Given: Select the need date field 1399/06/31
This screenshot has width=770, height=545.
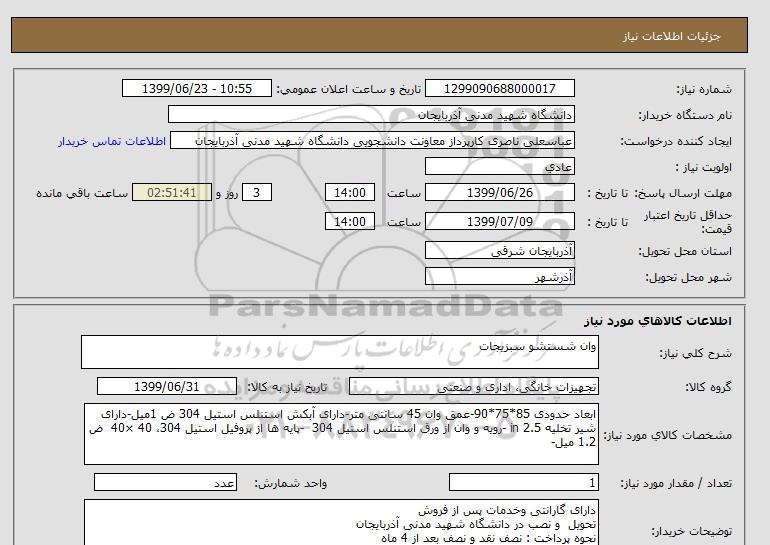Looking at the screenshot, I should pyautogui.click(x=167, y=387).
